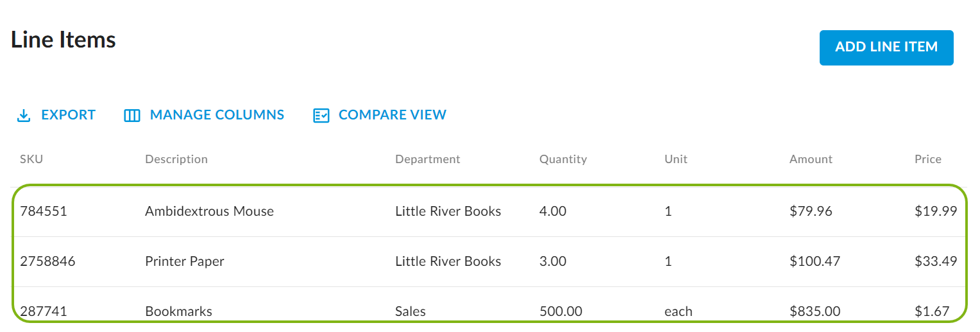This screenshot has width=980, height=332.
Task: Click the Manage Columns icon
Action: 132,116
